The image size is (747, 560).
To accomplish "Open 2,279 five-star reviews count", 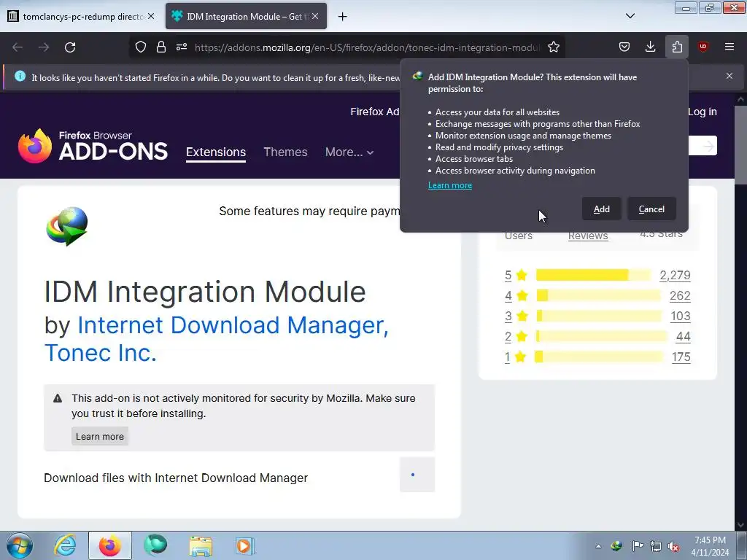I will pyautogui.click(x=675, y=275).
